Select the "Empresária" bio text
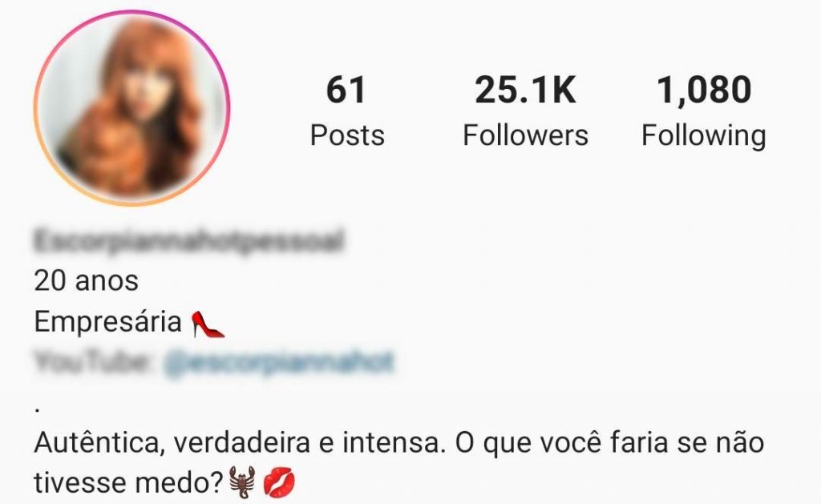Image resolution: width=821 pixels, height=504 pixels. [x=108, y=322]
